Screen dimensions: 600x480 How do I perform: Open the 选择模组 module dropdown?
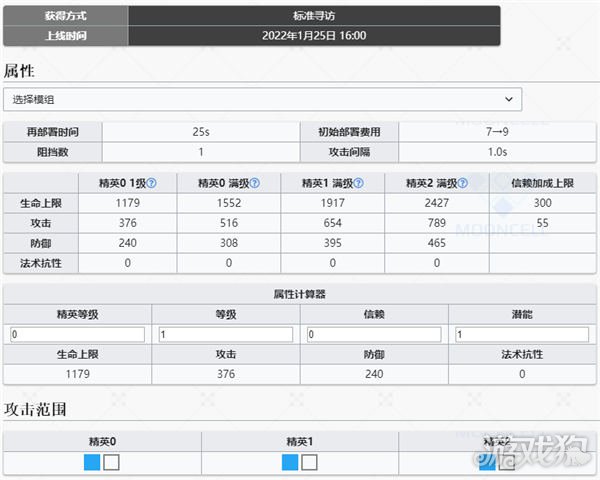point(262,100)
